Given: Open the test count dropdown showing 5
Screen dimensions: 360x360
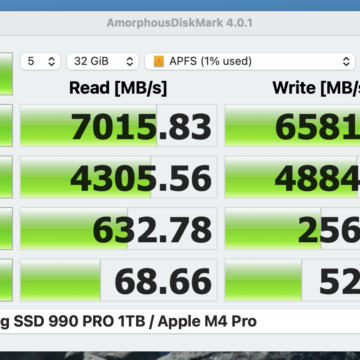Looking at the screenshot, I should tap(40, 61).
